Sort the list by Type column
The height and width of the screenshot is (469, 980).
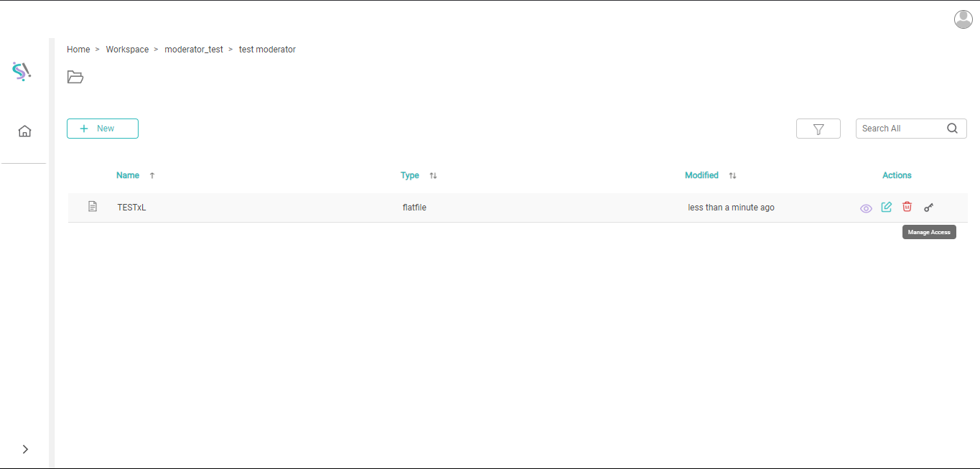tap(410, 175)
